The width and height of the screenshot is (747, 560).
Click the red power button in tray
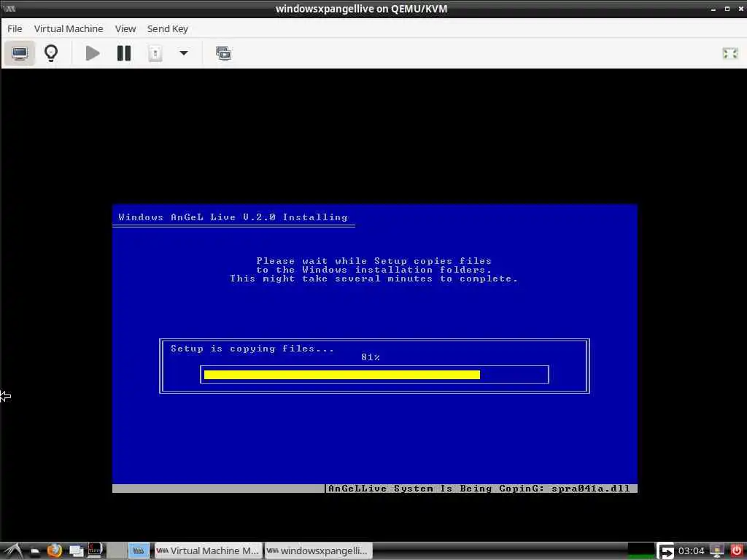737,551
